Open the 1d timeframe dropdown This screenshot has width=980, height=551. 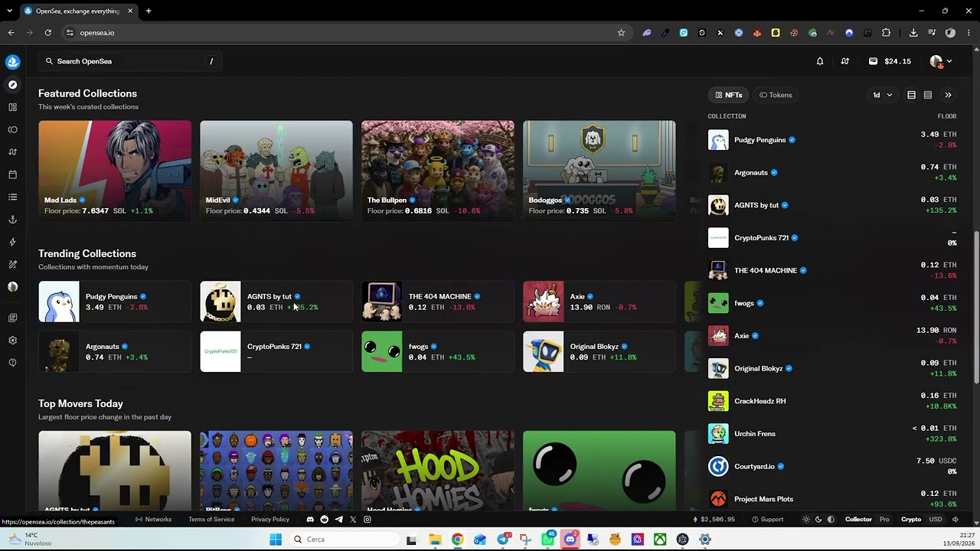click(883, 95)
